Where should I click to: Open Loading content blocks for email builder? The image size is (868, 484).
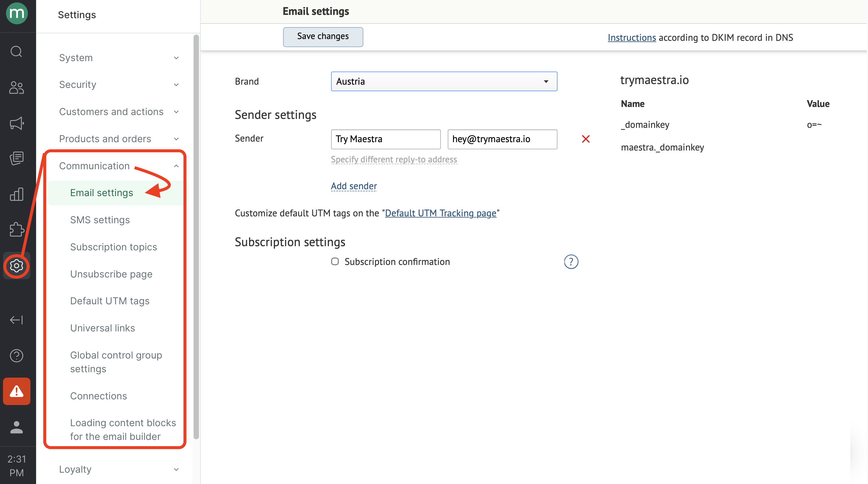coord(123,429)
